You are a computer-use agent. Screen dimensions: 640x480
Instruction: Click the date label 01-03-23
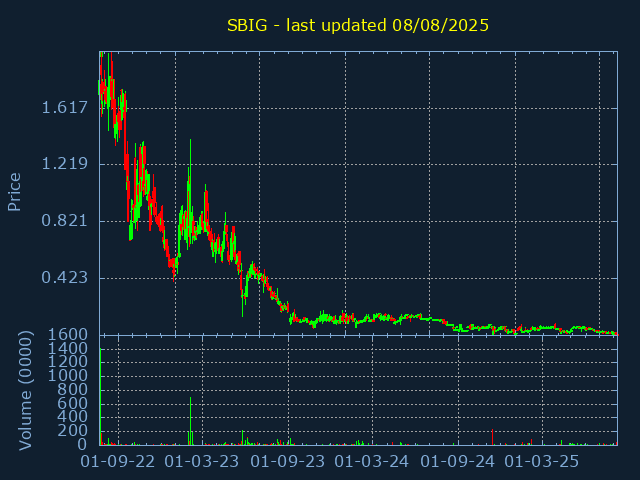(x=202, y=462)
